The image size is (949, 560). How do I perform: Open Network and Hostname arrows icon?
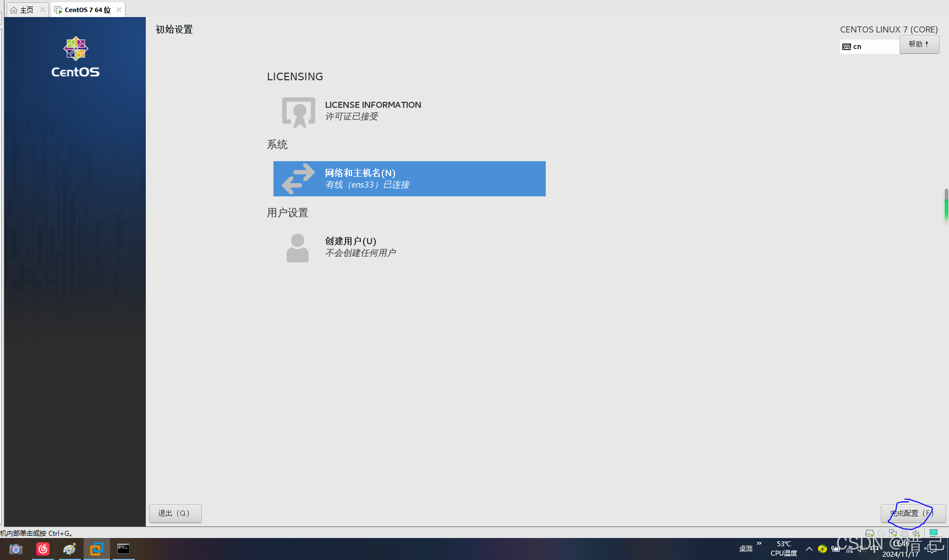pyautogui.click(x=298, y=179)
